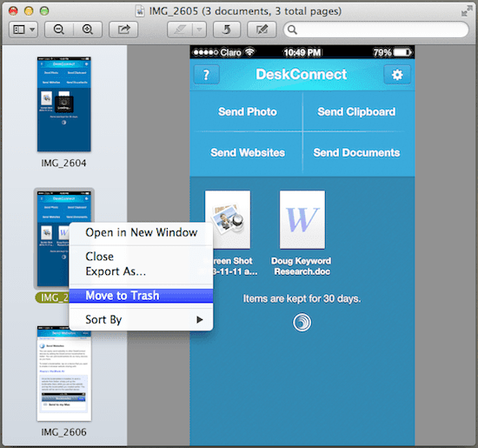The image size is (478, 448).
Task: Click the DeskConnect title text
Action: (x=302, y=74)
